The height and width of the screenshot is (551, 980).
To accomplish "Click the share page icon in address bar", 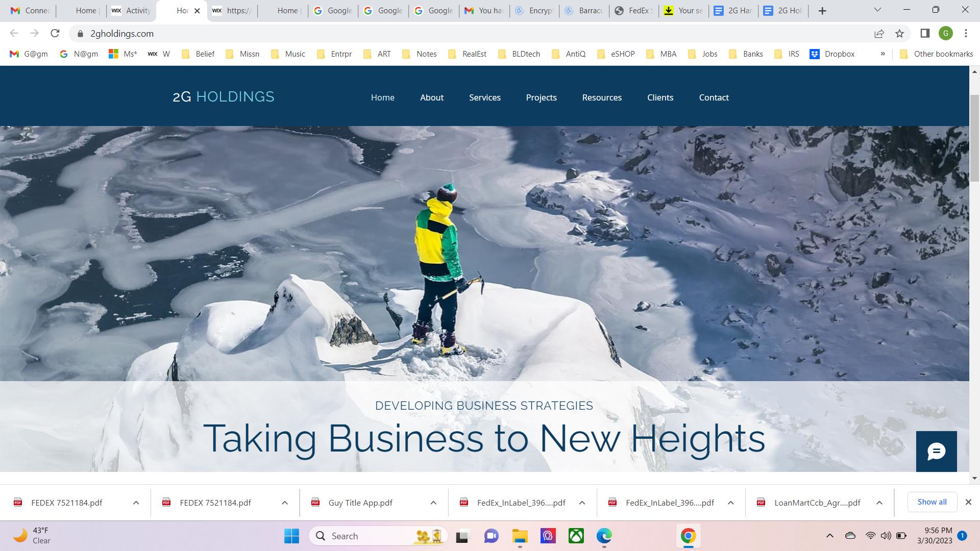I will click(x=879, y=33).
